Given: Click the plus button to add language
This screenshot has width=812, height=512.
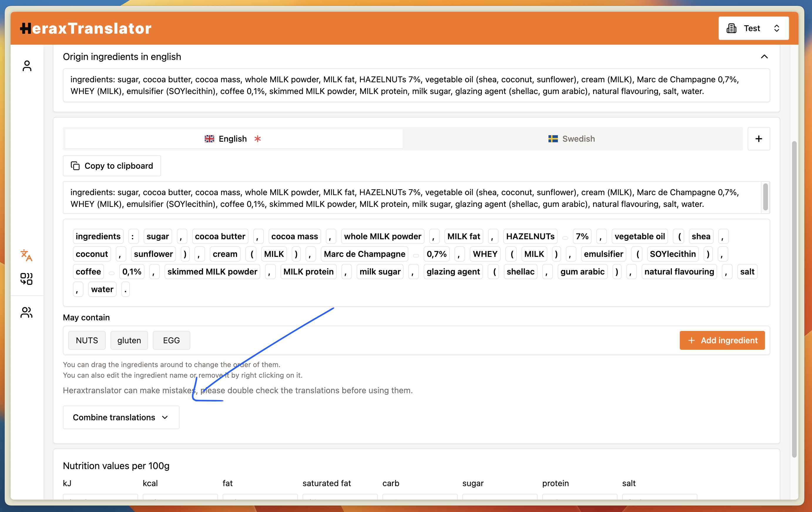Looking at the screenshot, I should pyautogui.click(x=759, y=139).
